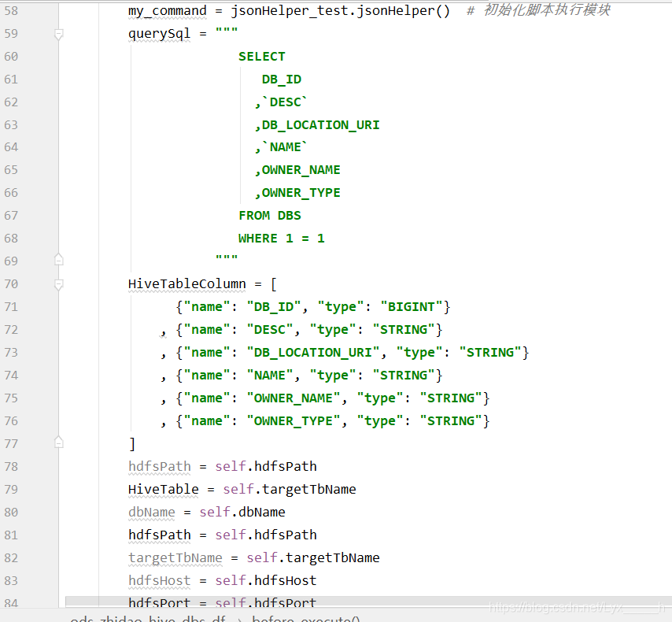Click jsonHelper_test.jsonHelper() call
Viewport: 672px width, 622px height.
pos(340,11)
